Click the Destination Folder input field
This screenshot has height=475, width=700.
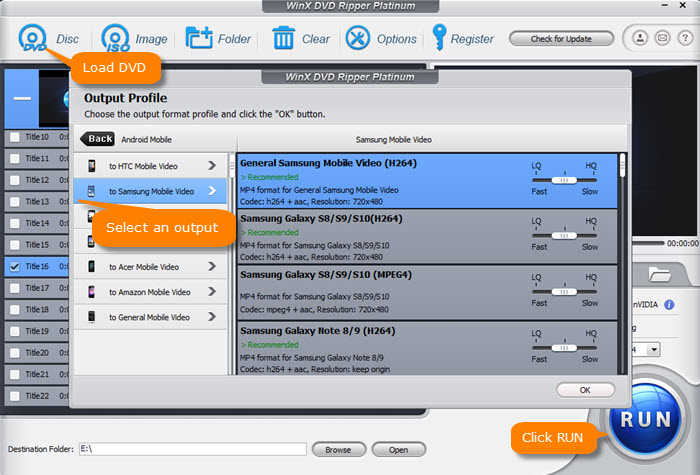tap(193, 449)
